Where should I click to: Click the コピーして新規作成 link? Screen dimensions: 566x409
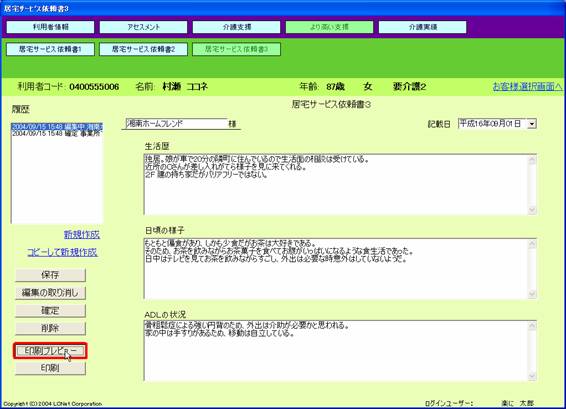[62, 252]
